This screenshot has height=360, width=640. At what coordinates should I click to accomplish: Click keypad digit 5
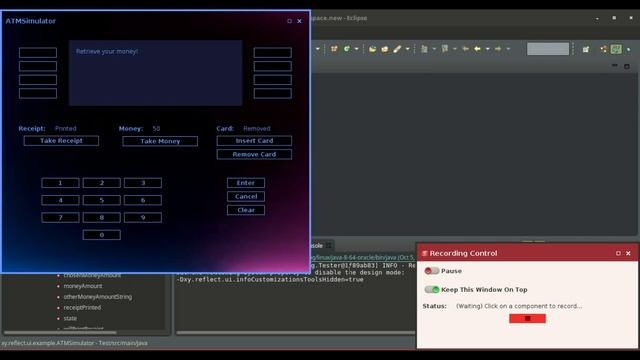coord(102,200)
